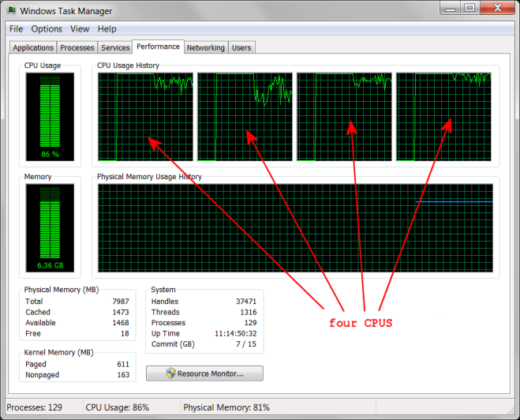The height and width of the screenshot is (420, 520).
Task: Maximize the Task Manager window
Action: pos(469,9)
